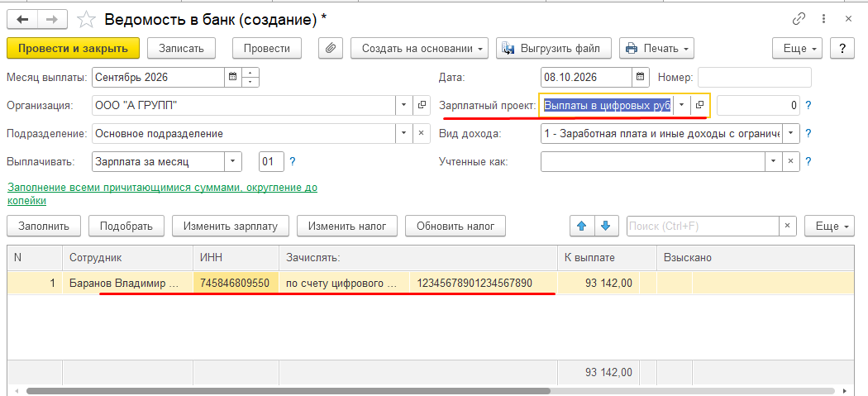This screenshot has width=868, height=396.
Task: Expand the Учтенные как dropdown
Action: (773, 162)
